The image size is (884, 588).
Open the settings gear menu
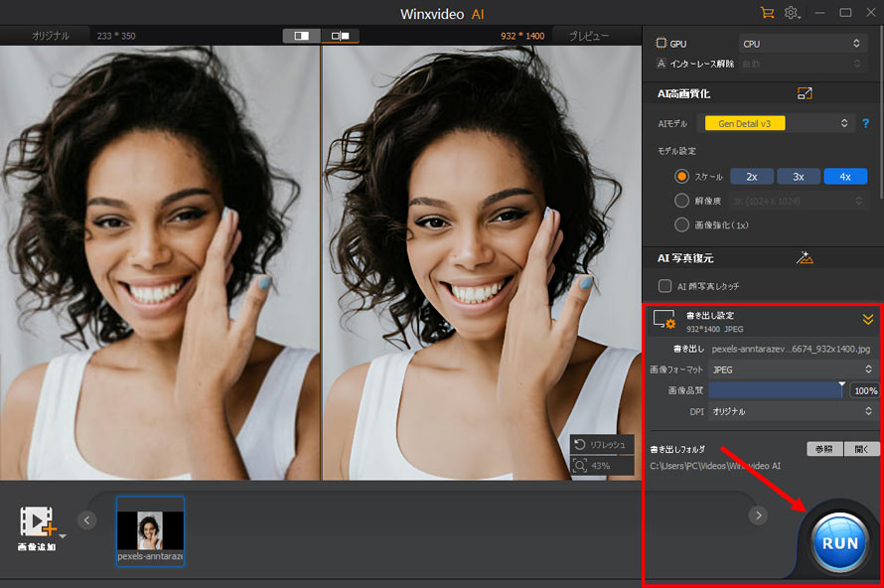792,13
